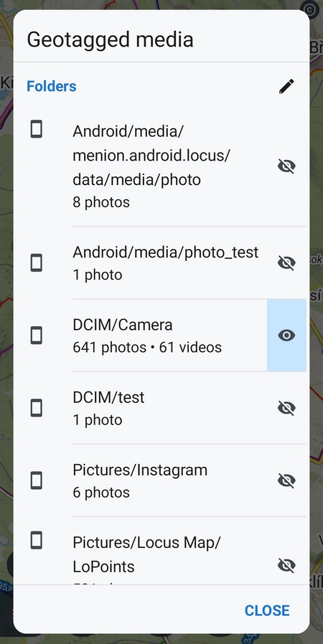
Task: Show media from menion.android.locus photo folder
Action: [x=286, y=166]
